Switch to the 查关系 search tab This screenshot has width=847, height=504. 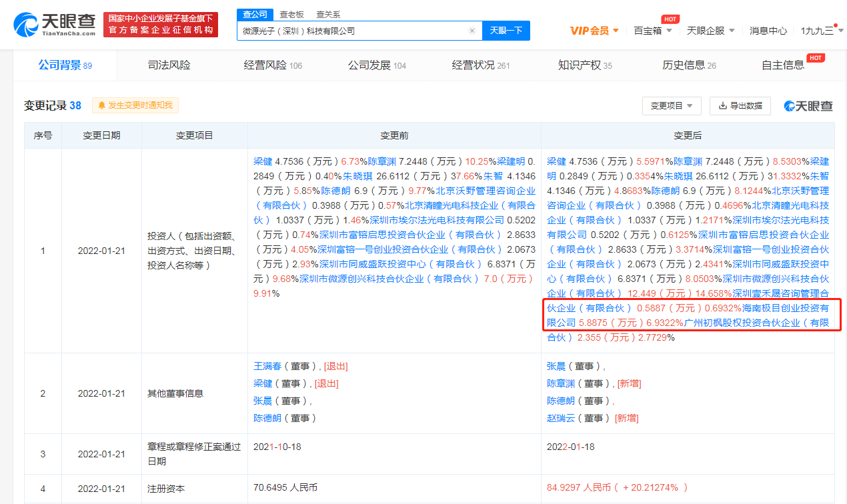(328, 14)
